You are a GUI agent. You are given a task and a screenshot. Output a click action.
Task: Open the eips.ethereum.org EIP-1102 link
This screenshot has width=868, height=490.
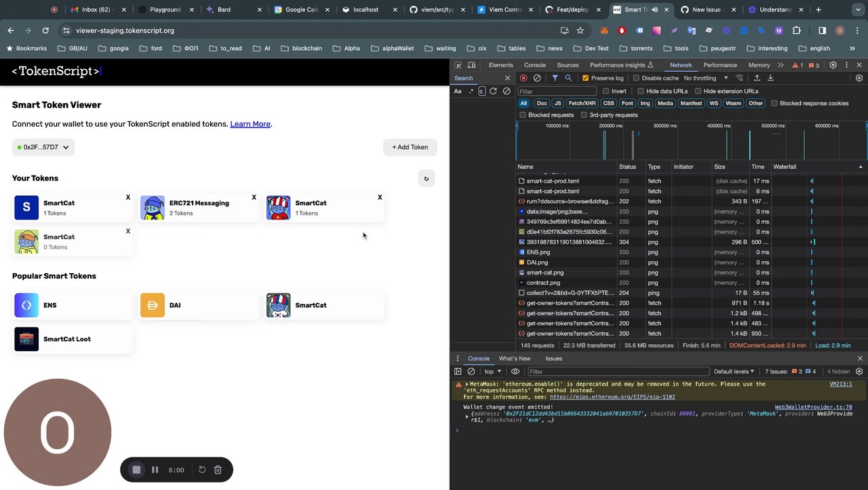[612, 397]
